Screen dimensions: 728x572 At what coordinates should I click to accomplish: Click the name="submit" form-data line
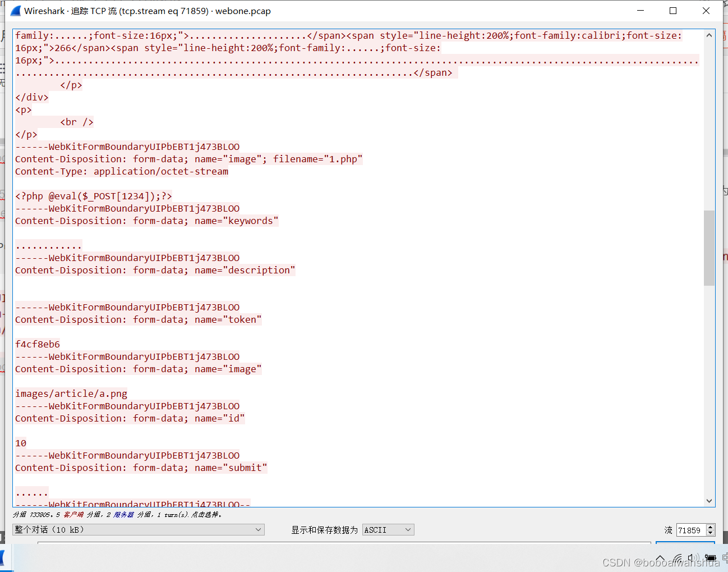(141, 468)
